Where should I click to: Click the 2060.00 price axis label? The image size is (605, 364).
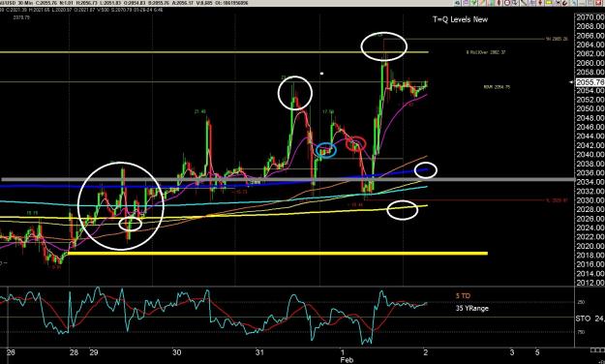[x=590, y=63]
